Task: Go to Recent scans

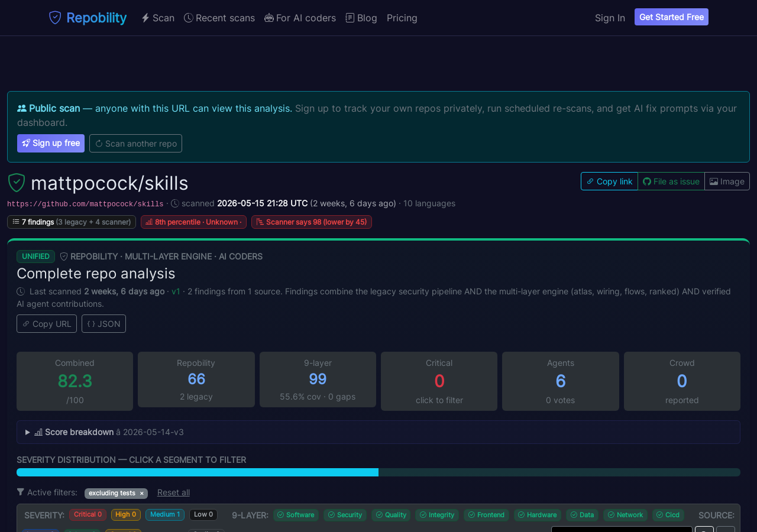Action: click(219, 18)
